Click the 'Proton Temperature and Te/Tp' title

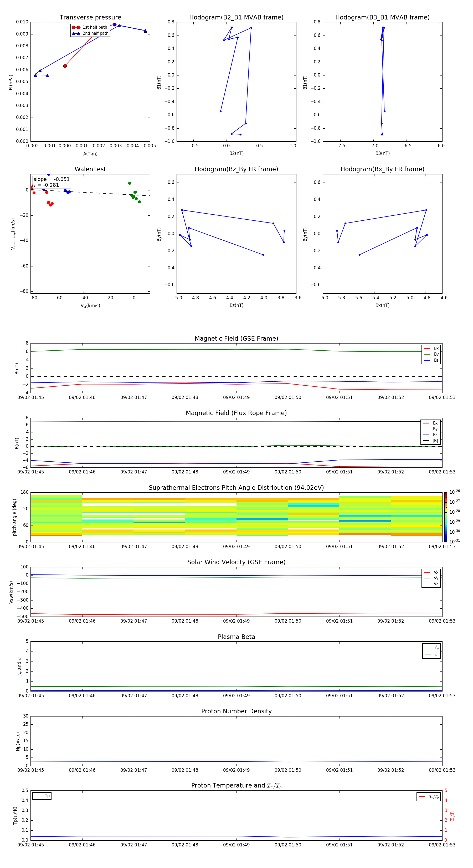coord(236,786)
